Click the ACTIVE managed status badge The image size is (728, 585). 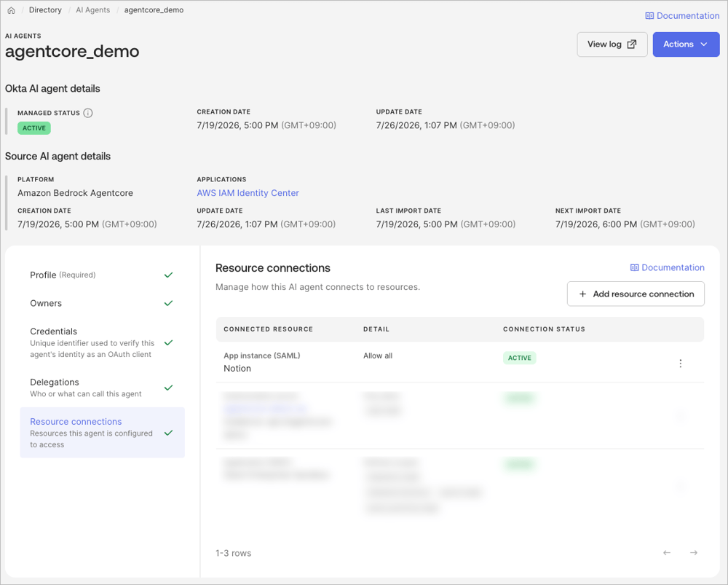click(x=34, y=128)
